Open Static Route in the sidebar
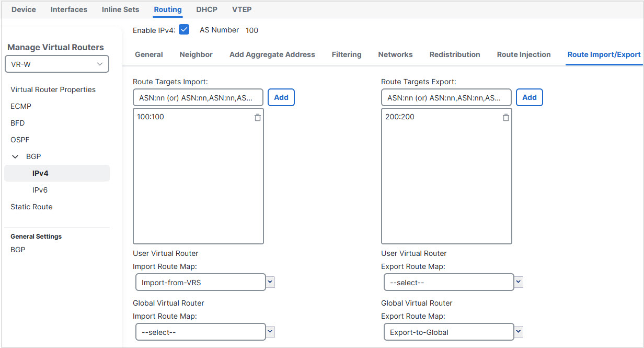The height and width of the screenshot is (348, 644). click(x=31, y=207)
